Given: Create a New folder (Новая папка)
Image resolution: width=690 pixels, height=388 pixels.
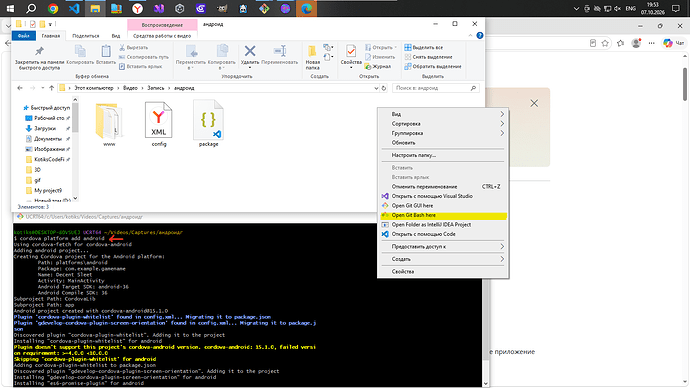Looking at the screenshot, I should (x=313, y=58).
